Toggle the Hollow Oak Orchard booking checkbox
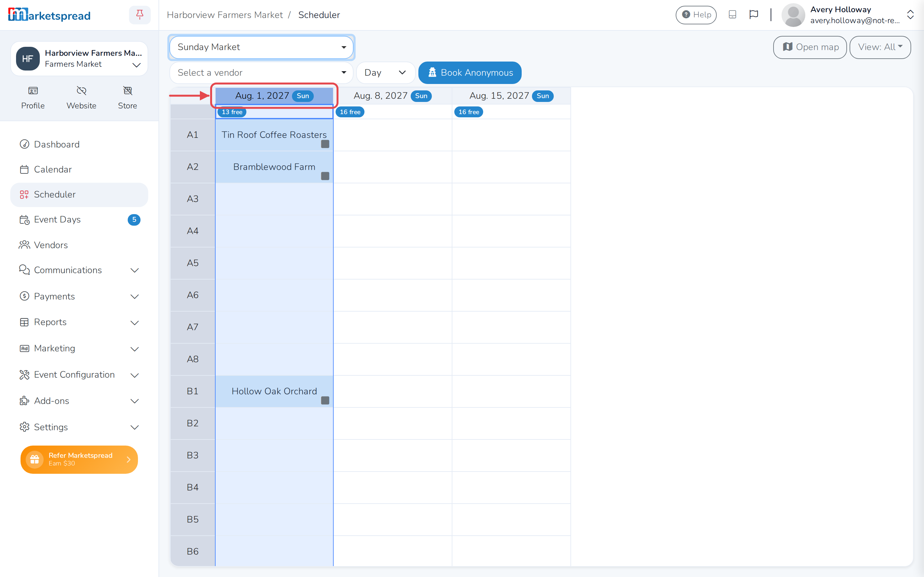Image resolution: width=924 pixels, height=577 pixels. 325,400
